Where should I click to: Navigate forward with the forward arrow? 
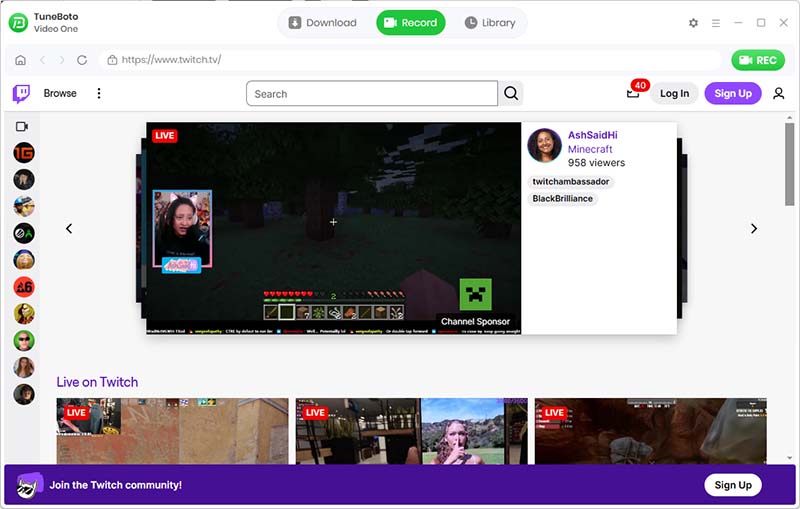[x=62, y=60]
